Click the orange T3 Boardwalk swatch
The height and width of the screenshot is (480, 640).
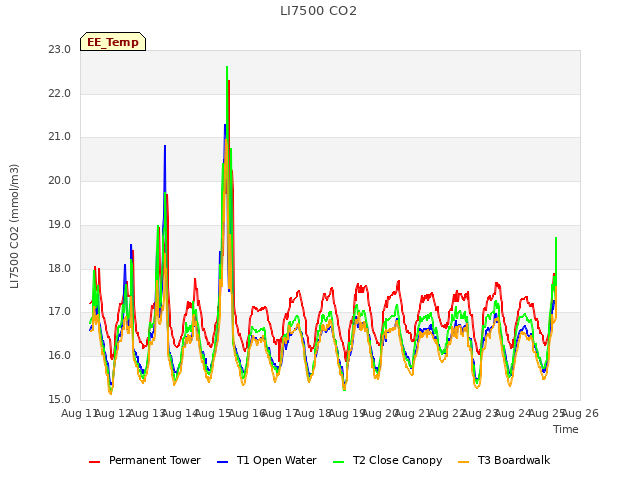(x=464, y=462)
